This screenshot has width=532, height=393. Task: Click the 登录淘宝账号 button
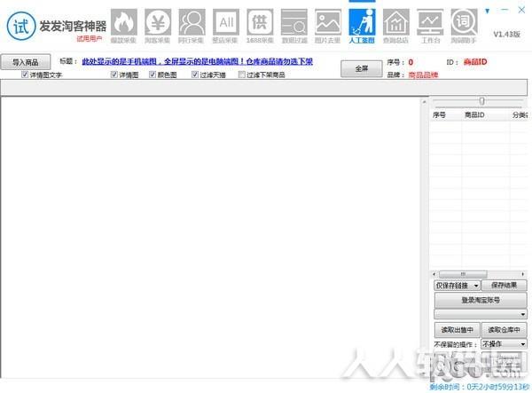[481, 300]
